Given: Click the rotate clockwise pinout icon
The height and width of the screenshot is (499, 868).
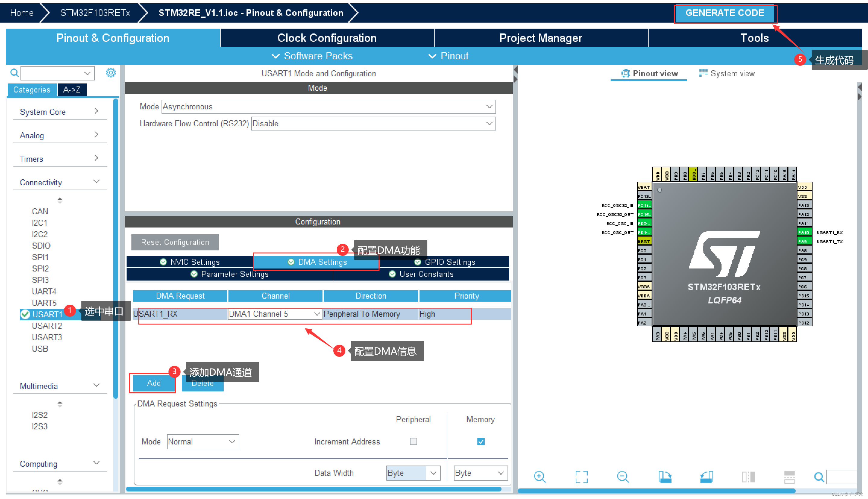Looking at the screenshot, I should tap(665, 477).
